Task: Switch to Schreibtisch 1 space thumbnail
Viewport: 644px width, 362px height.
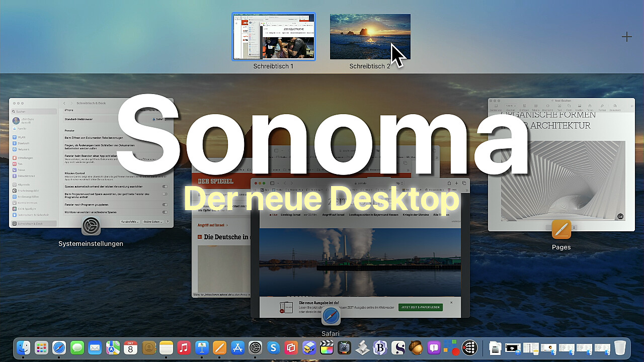Action: [x=274, y=37]
